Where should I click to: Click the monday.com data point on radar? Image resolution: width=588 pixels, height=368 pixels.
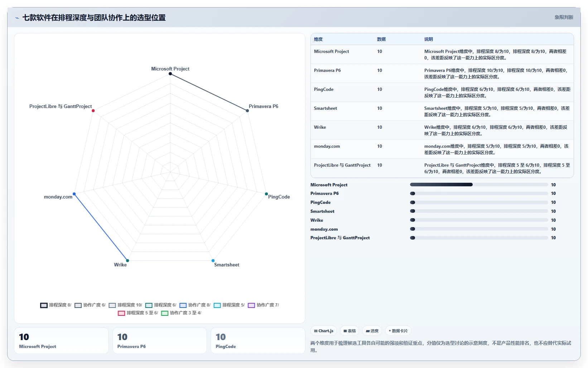74,194
